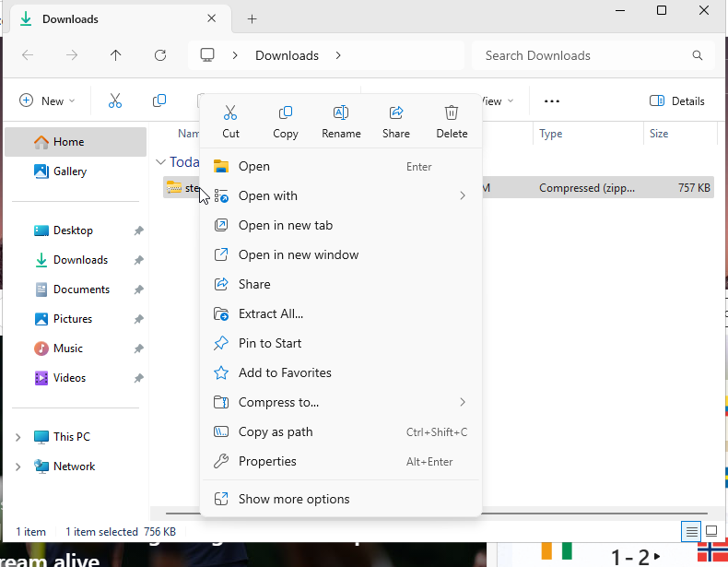The height and width of the screenshot is (567, 728).
Task: Click toolbar Cut scissors icon
Action: [114, 100]
